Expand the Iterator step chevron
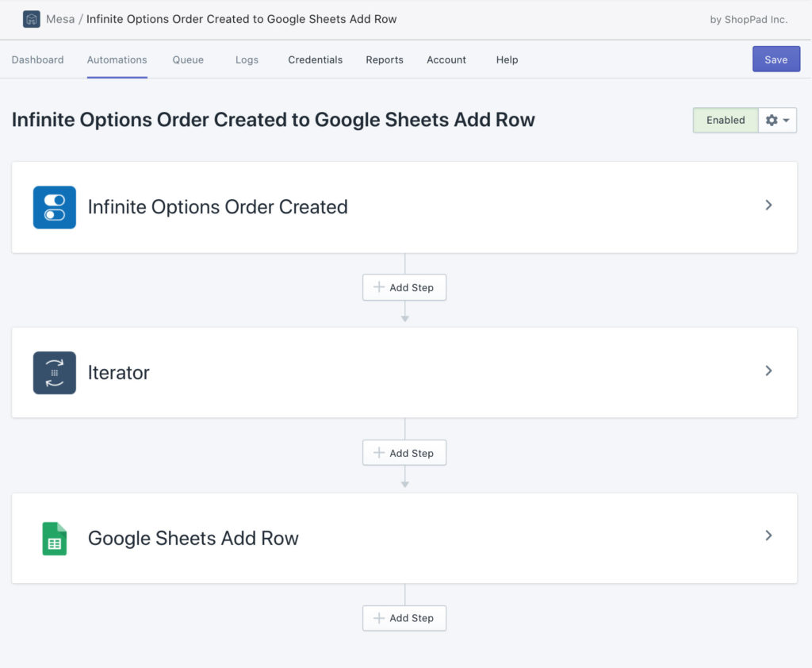The image size is (812, 668). [x=768, y=370]
